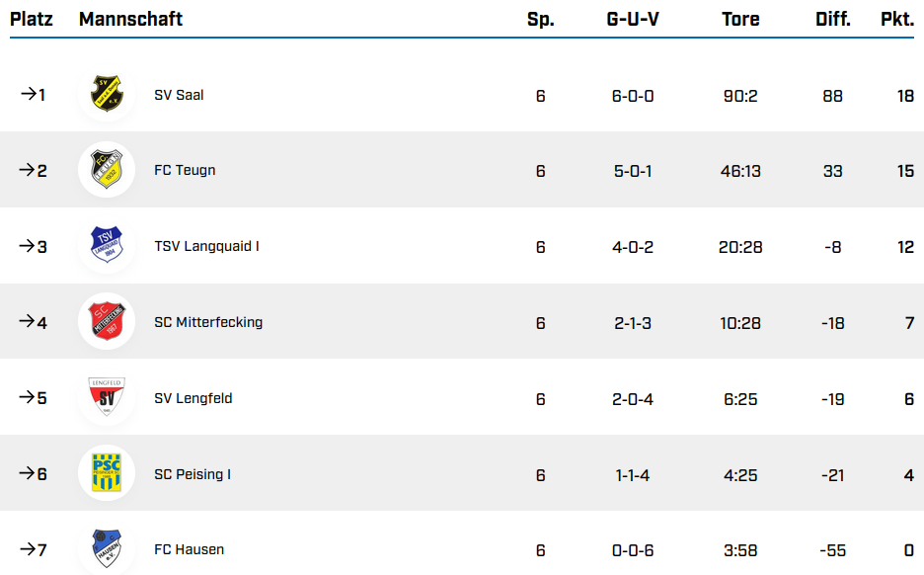Screen dimensions: 924x575
Task: Click the FC Teugn club logo
Action: pyautogui.click(x=107, y=170)
